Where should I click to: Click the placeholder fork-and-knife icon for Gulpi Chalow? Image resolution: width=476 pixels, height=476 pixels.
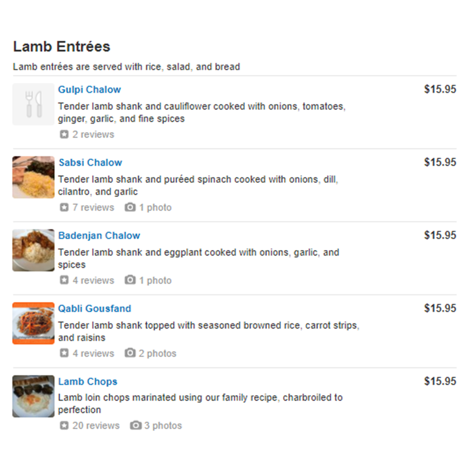33,104
